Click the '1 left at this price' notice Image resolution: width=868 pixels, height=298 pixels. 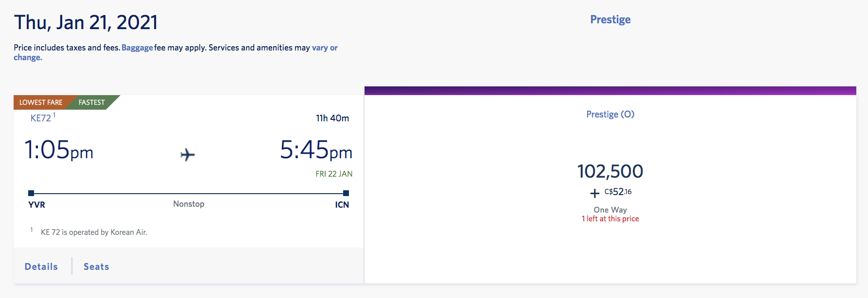coord(610,219)
